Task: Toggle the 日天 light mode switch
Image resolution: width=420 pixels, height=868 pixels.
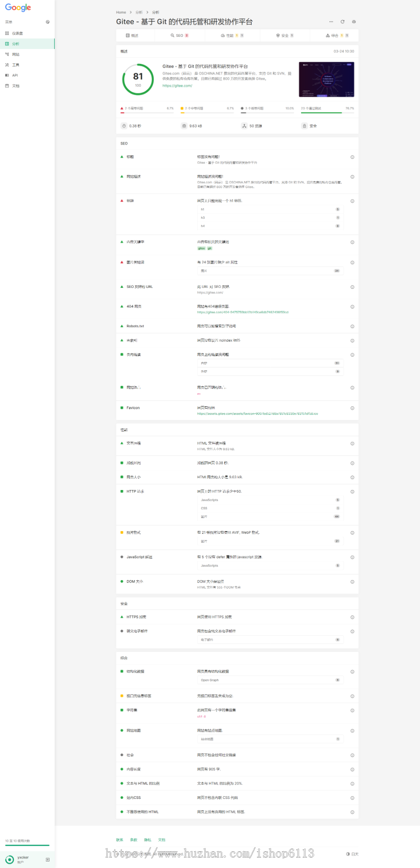Action: click(x=352, y=854)
